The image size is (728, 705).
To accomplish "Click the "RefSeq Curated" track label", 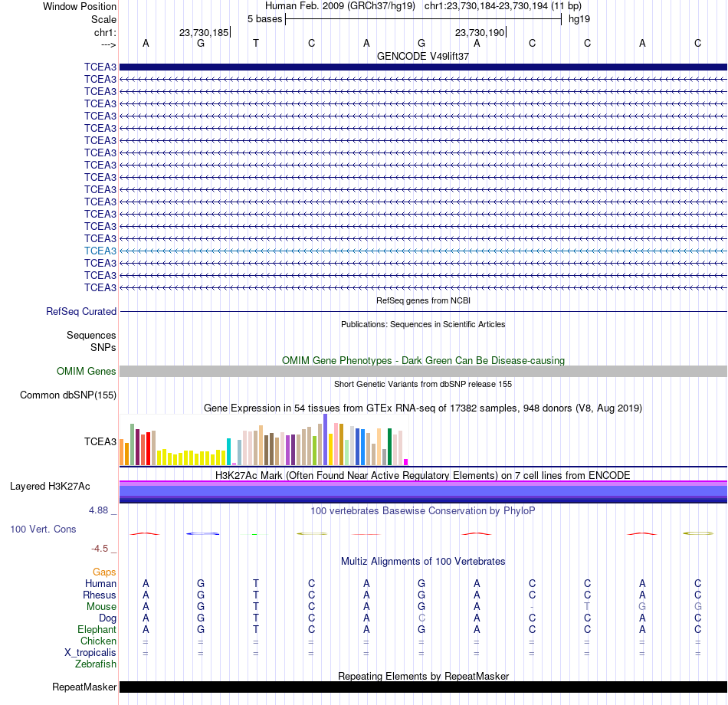I will click(80, 312).
